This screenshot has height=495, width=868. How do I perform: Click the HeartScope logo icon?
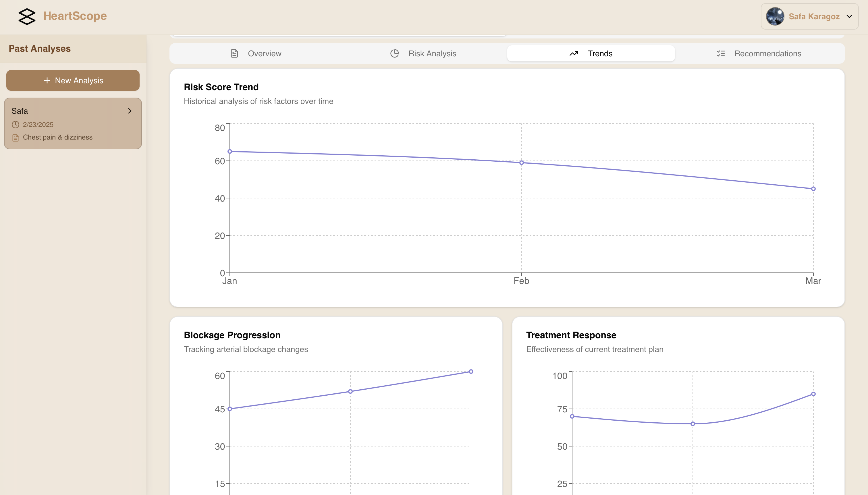26,16
